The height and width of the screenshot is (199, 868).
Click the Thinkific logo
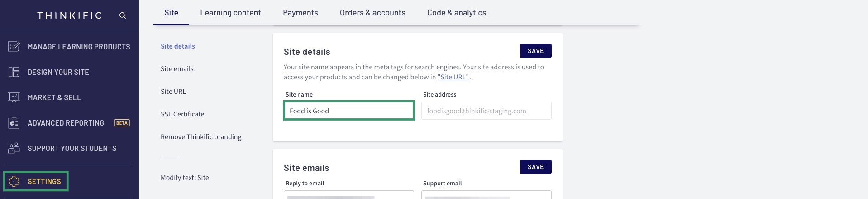(70, 15)
